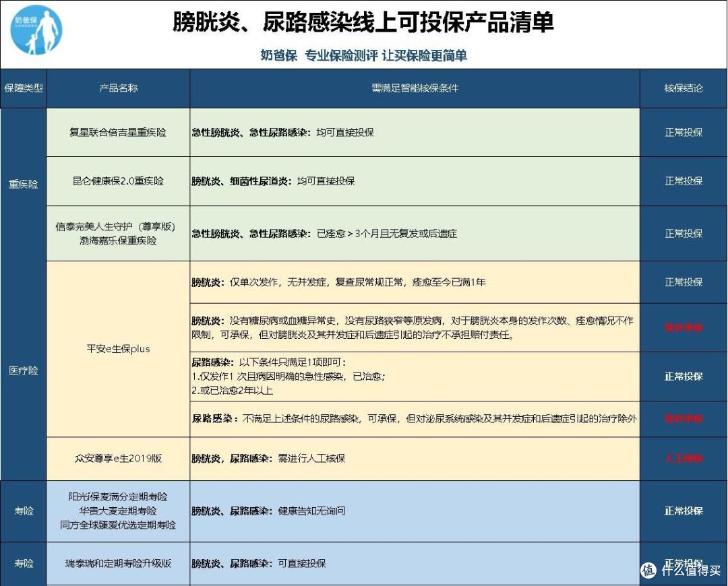Screen dimensions: 728x586
Task: Select product 阳光i保麦满分定期寿险
Action: click(118, 497)
